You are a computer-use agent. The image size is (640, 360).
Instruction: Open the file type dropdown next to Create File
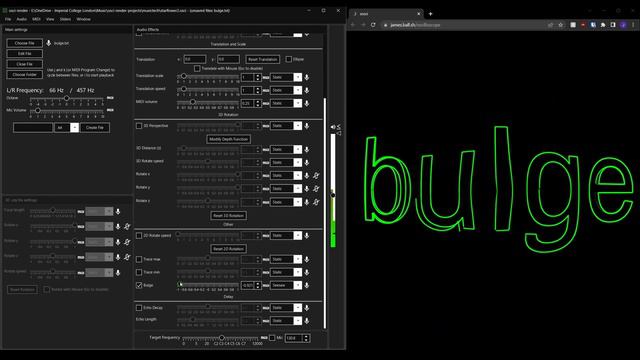[66, 128]
